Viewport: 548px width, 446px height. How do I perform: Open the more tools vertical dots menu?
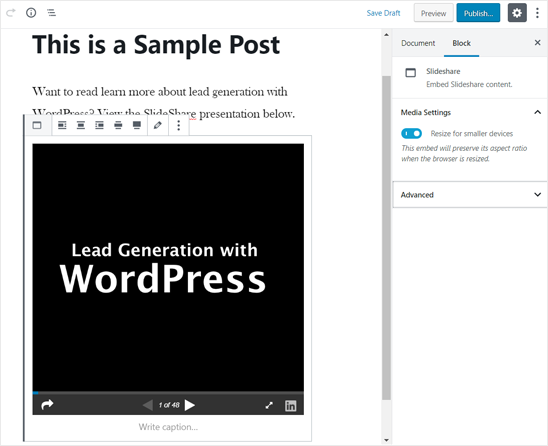[x=537, y=13]
